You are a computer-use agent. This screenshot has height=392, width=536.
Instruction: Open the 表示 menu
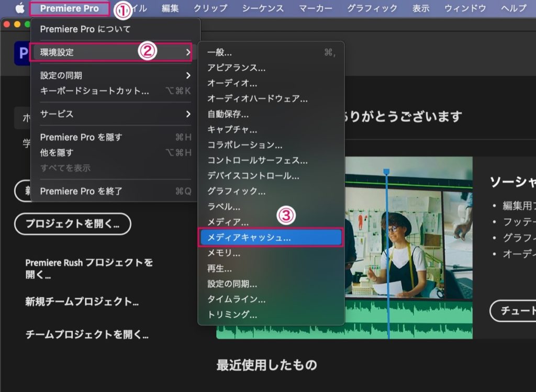coord(421,8)
